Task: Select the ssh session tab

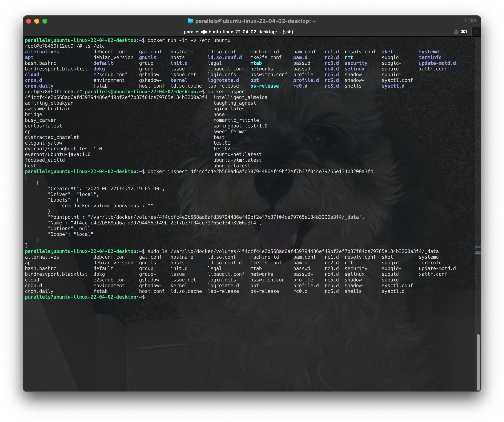Action: tap(238, 32)
